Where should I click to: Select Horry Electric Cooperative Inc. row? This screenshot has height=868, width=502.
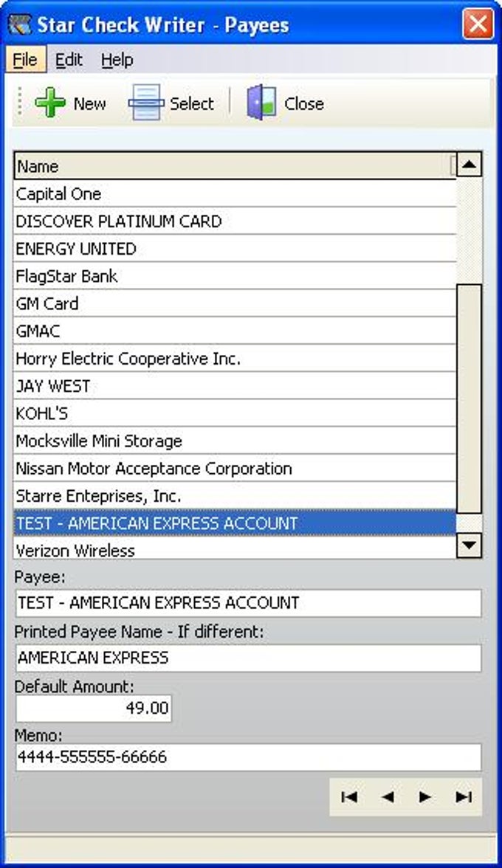click(235, 358)
